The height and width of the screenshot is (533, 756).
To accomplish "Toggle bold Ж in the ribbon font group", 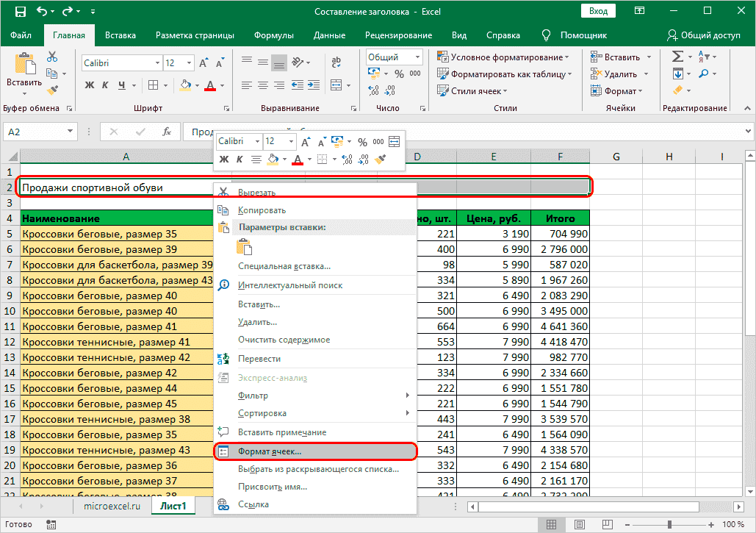I will (x=90, y=85).
